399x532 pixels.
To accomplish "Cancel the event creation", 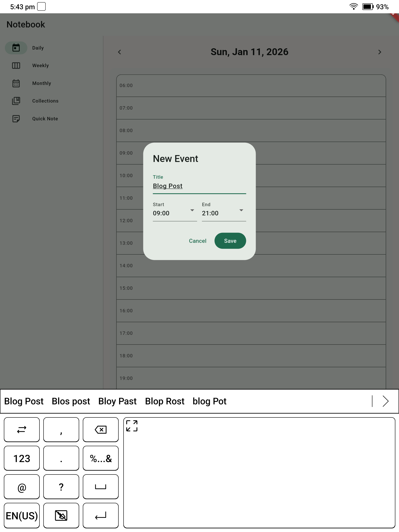I will (197, 241).
